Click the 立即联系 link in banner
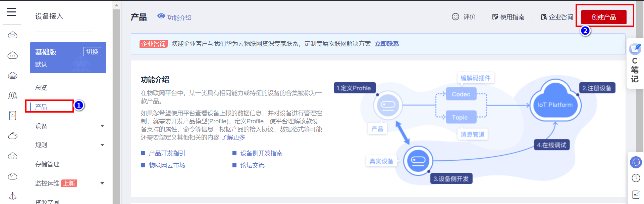 click(387, 44)
